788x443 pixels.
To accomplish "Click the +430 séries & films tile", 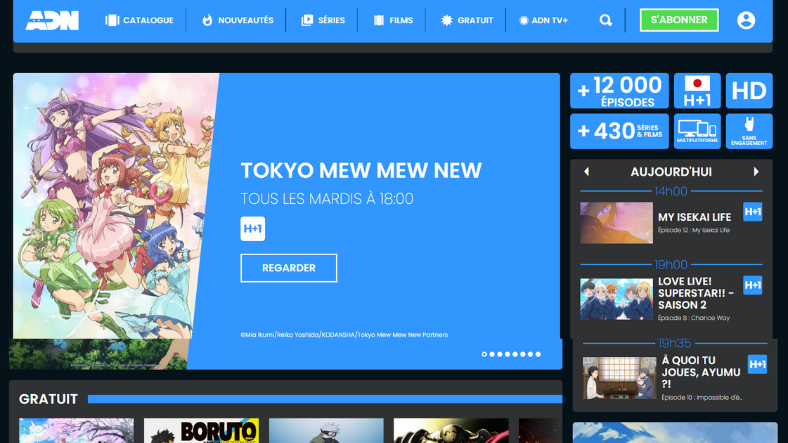I will (619, 131).
